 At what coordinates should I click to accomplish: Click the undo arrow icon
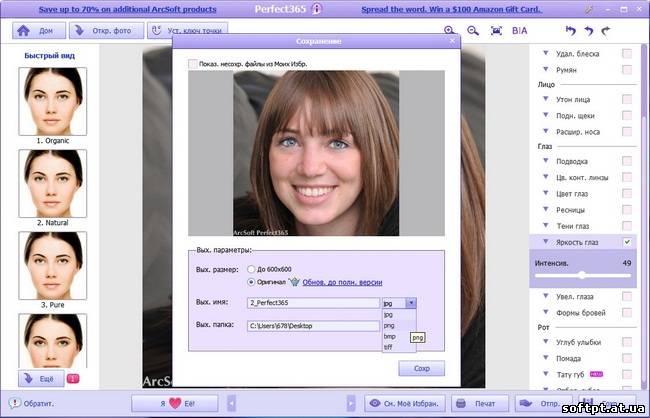(589, 30)
